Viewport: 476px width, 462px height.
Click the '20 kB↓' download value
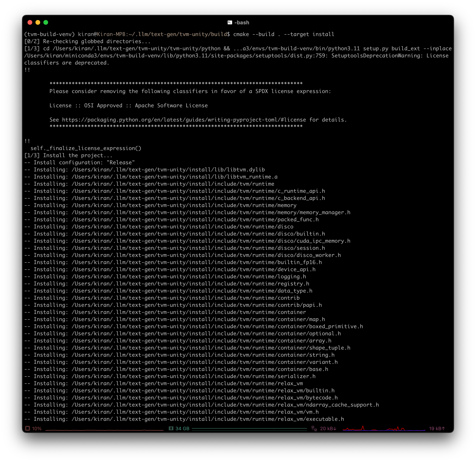pos(328,429)
